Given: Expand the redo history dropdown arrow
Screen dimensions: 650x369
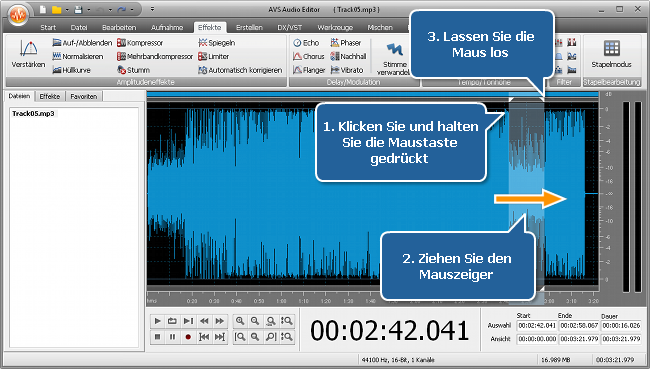Looking at the screenshot, I should tap(132, 10).
